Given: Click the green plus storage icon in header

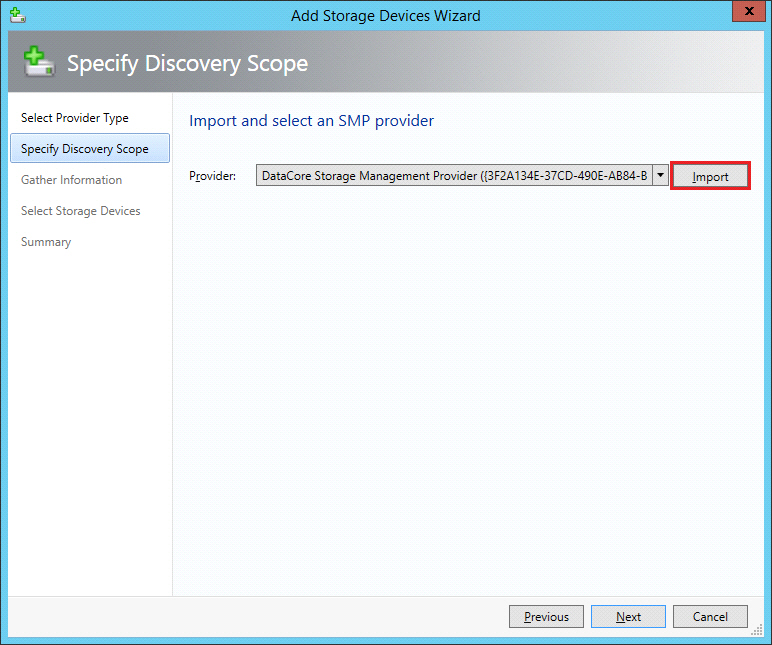Looking at the screenshot, I should (38, 63).
